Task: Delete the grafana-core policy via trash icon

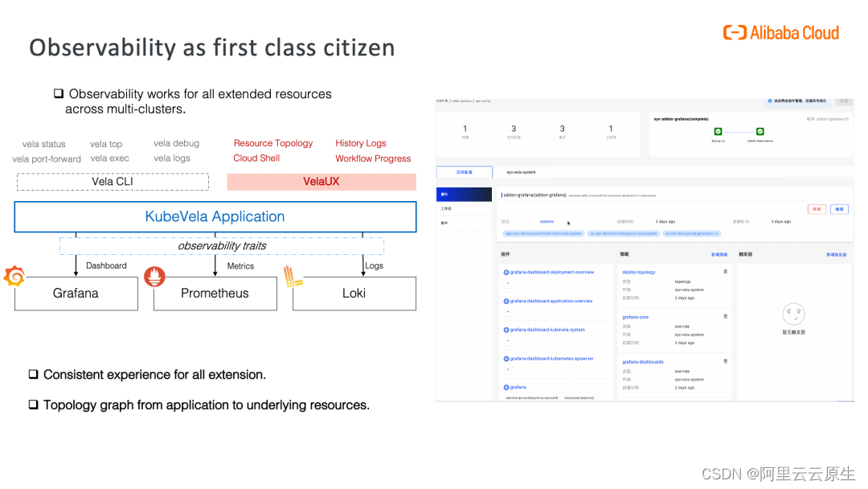Action: click(x=725, y=316)
